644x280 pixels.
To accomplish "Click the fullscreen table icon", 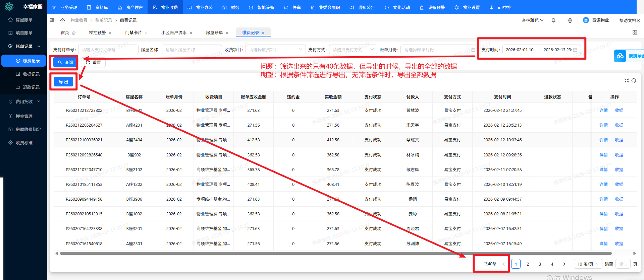I will [626, 80].
